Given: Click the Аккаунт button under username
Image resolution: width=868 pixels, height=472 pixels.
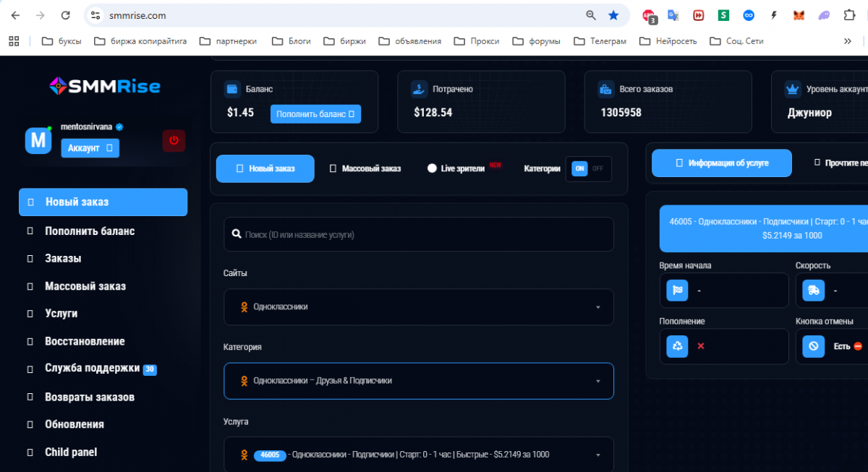Looking at the screenshot, I should (90, 148).
